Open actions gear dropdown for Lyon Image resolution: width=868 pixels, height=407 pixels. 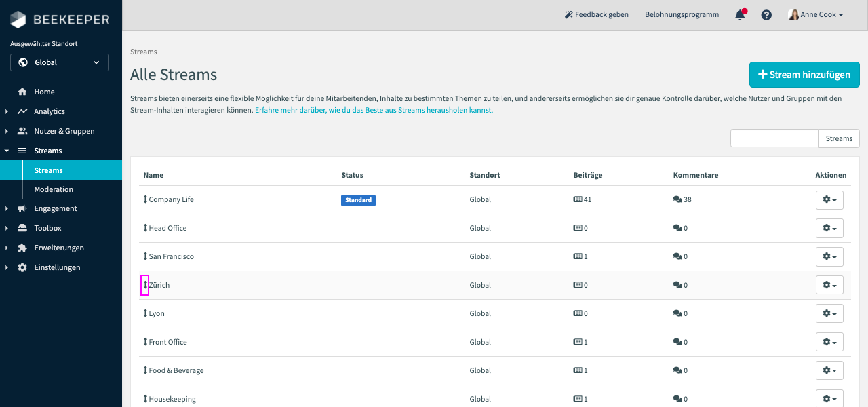coord(829,313)
